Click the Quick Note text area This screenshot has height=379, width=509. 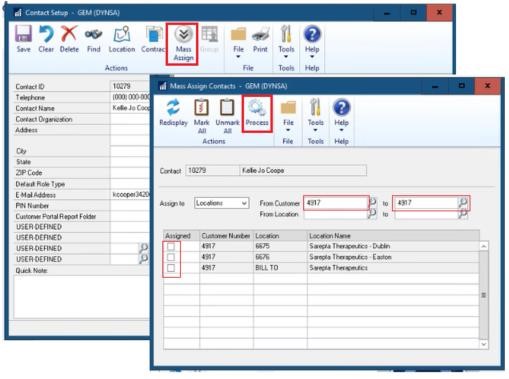pos(82,297)
